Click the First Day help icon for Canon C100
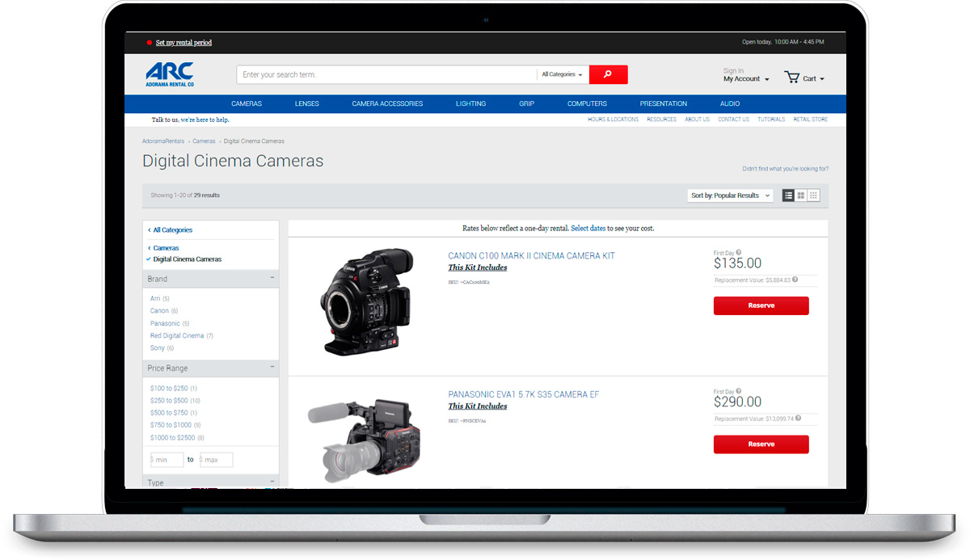The image size is (970, 560). click(x=739, y=253)
